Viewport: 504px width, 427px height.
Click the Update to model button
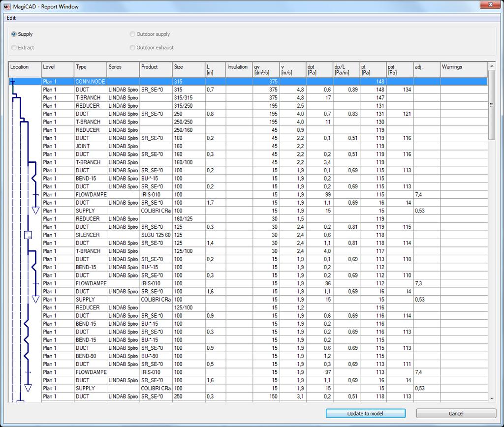point(366,414)
